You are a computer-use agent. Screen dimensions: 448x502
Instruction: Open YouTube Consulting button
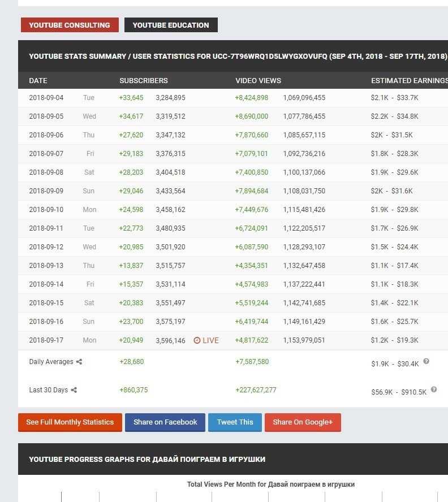point(70,25)
